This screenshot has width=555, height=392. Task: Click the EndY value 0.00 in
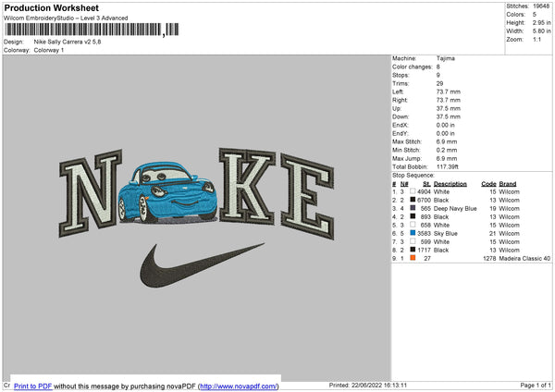point(446,133)
